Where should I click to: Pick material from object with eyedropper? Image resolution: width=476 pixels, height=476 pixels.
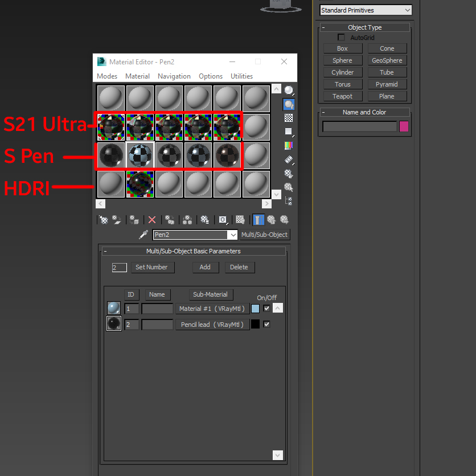pos(143,235)
